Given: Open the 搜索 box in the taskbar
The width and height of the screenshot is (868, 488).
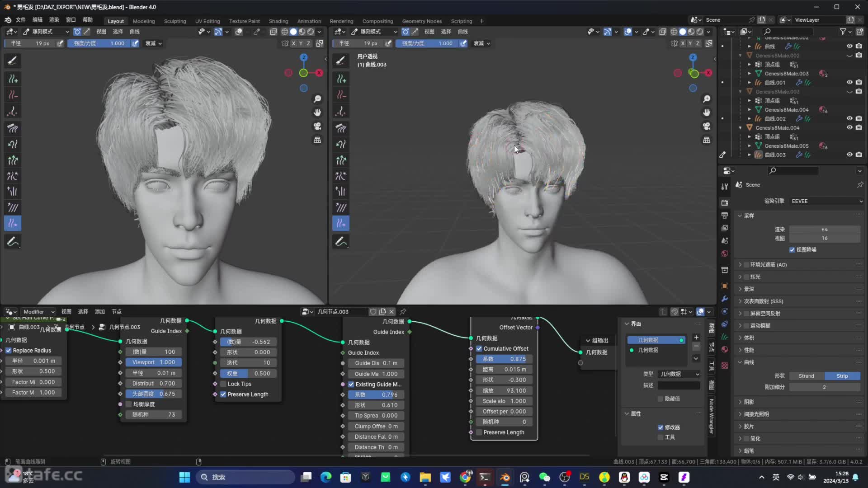Looking at the screenshot, I should (245, 477).
